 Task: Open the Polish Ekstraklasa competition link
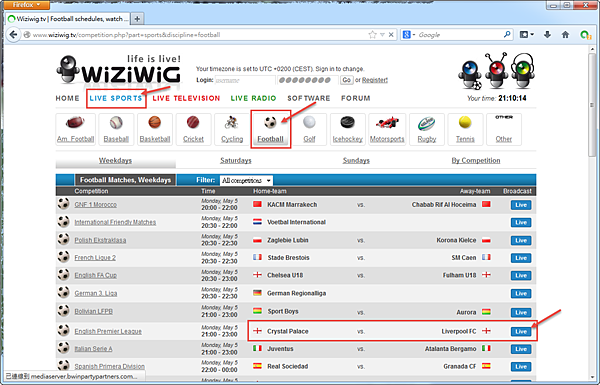(100, 240)
